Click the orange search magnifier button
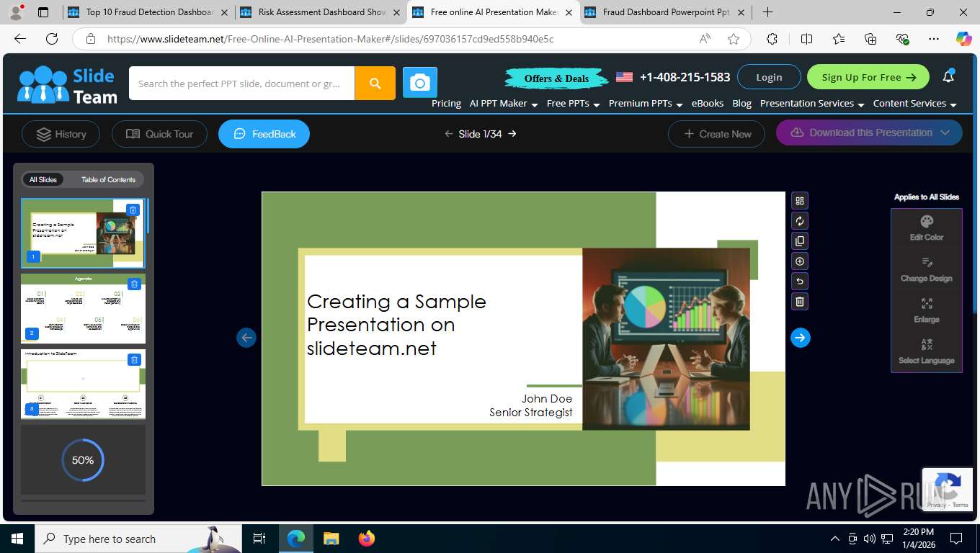Screen dimensions: 980x553 (x=375, y=84)
